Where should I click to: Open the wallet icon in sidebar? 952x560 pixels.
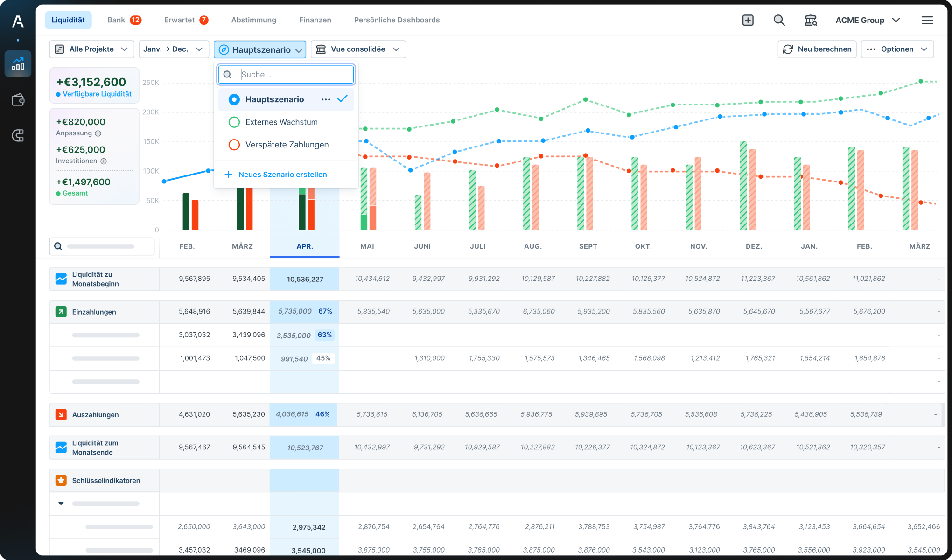tap(18, 100)
